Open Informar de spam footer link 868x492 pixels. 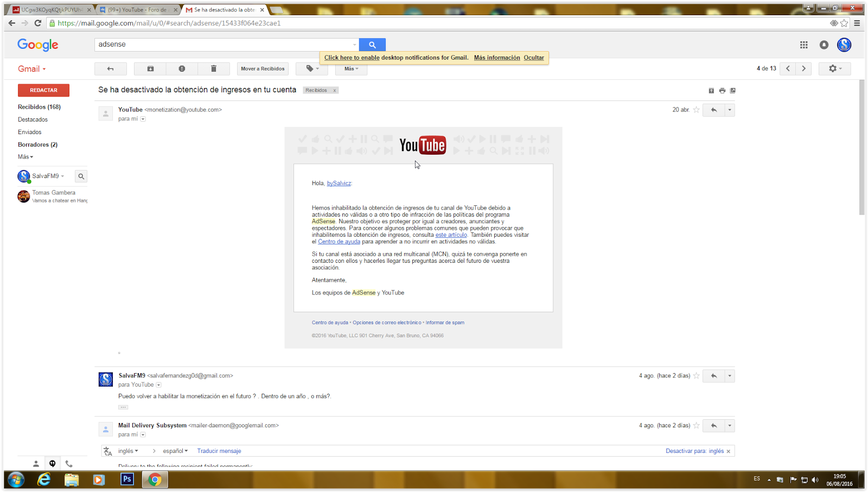(445, 323)
